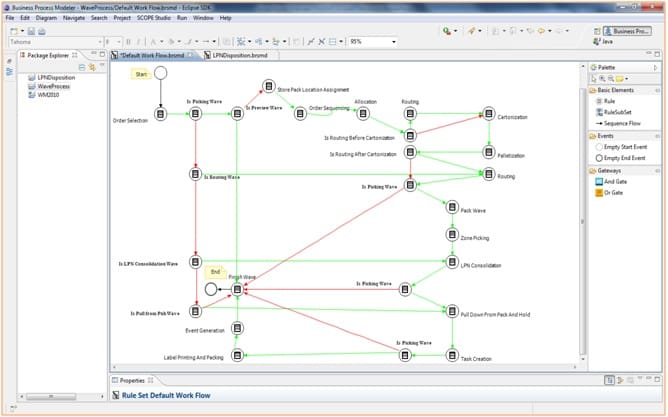Image resolution: width=668 pixels, height=417 pixels.
Task: Pick the Empty End Event element
Action: pos(620,158)
